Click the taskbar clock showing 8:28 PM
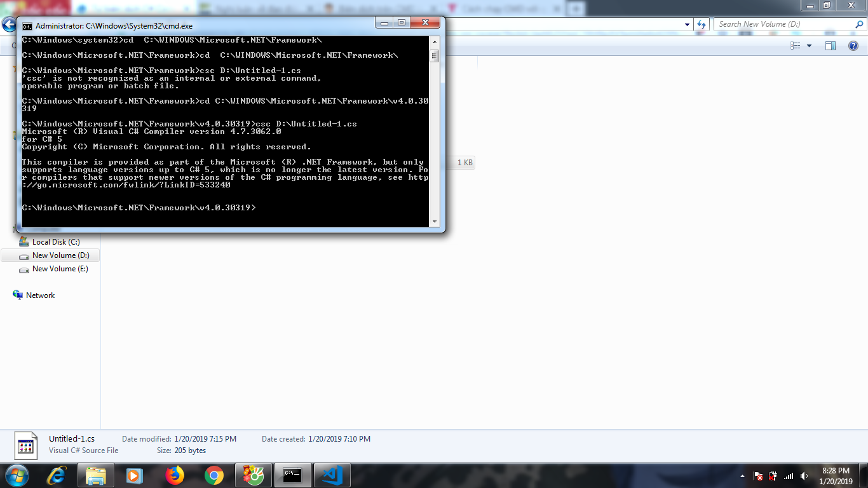Screen dimensions: 868x488 pyautogui.click(x=835, y=476)
